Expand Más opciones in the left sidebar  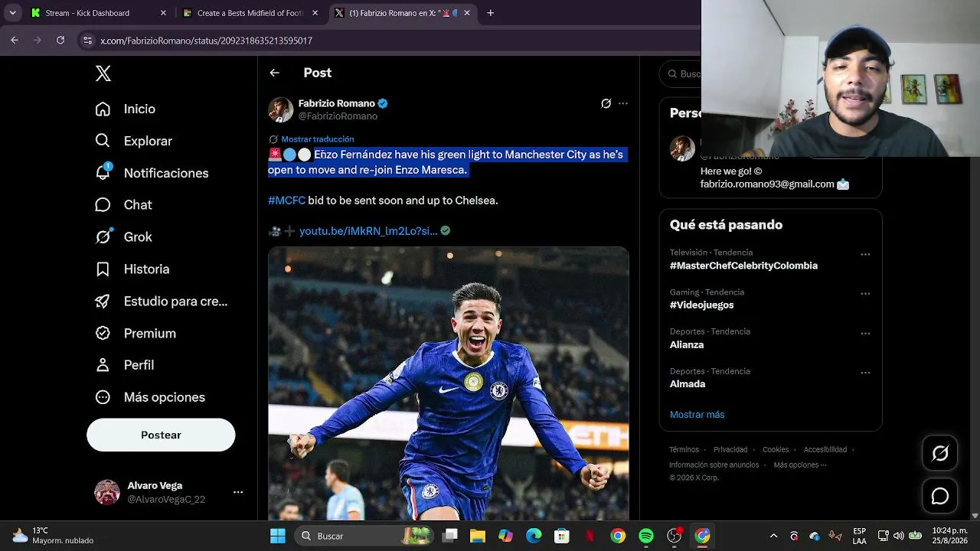point(149,397)
